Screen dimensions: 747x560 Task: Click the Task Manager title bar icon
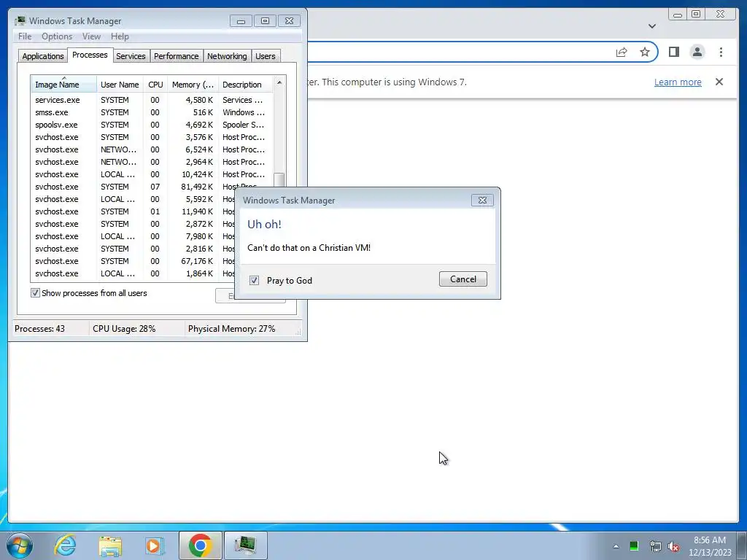20,20
